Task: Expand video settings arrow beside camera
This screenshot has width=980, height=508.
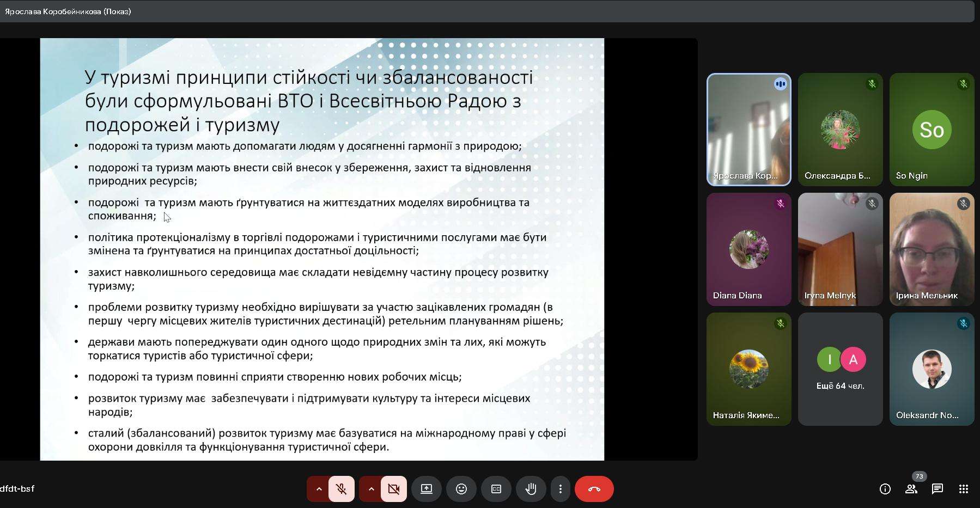Action: click(371, 489)
